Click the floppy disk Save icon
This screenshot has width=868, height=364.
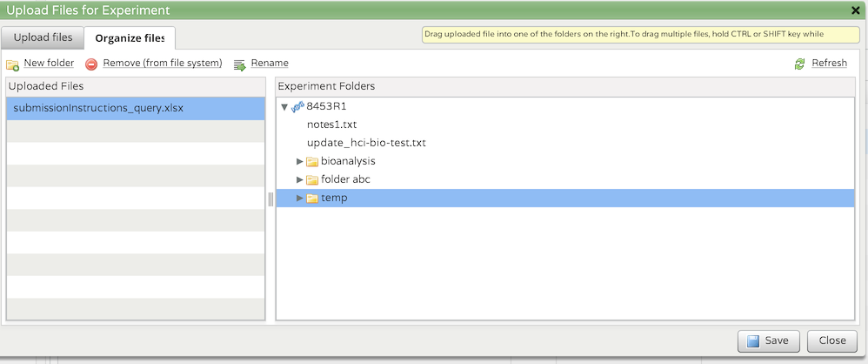coord(753,340)
